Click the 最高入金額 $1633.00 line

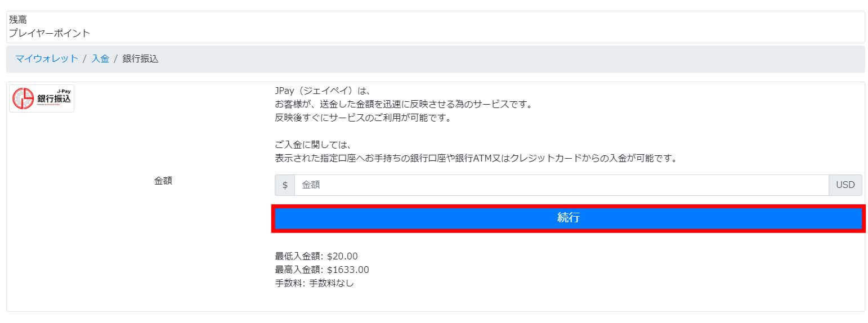322,270
